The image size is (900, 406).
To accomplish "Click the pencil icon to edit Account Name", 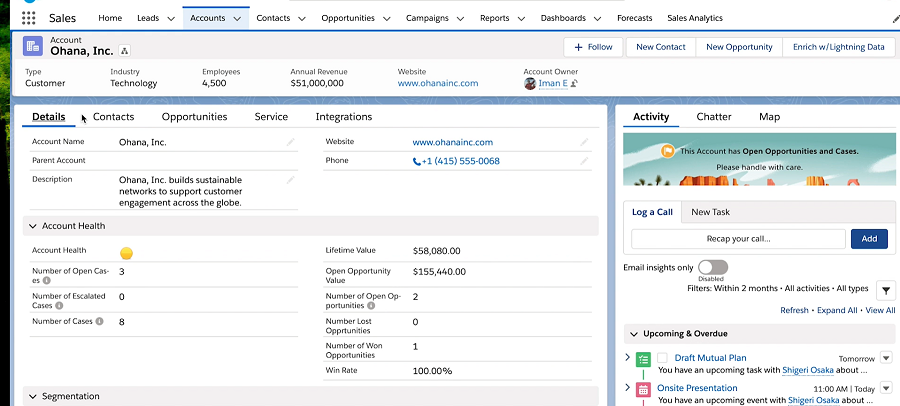I will pyautogui.click(x=291, y=142).
